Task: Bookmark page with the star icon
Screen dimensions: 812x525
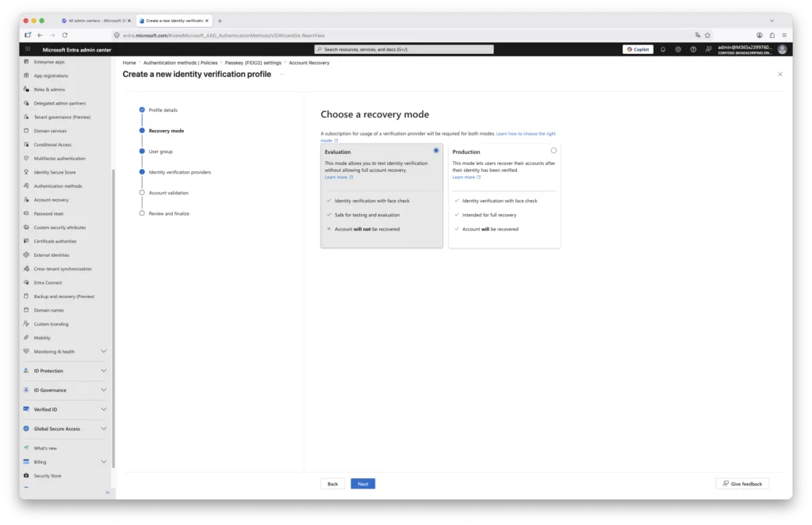Action: 707,35
